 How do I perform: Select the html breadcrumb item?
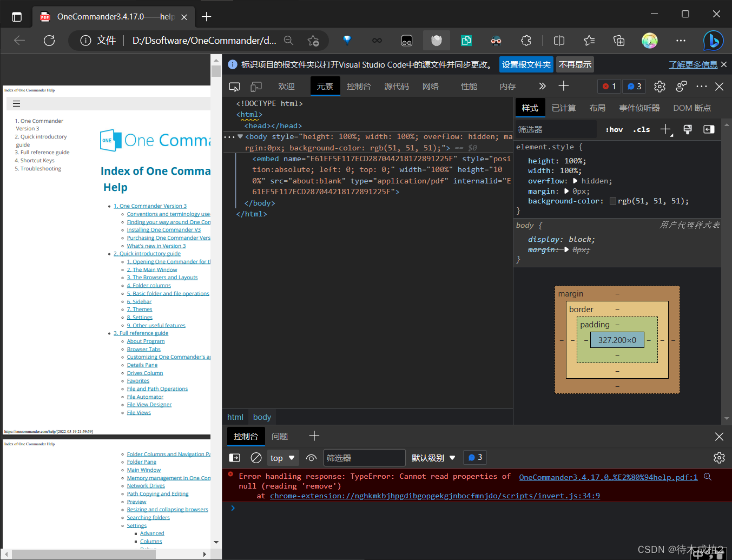235,417
